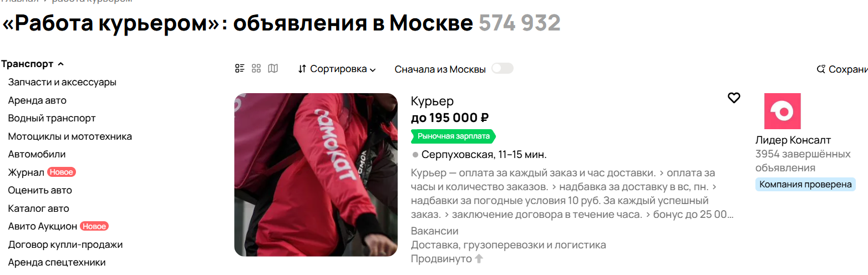Click the Лидер Консалт company logo
Viewport: 868px width, 275px height.
pos(783,111)
